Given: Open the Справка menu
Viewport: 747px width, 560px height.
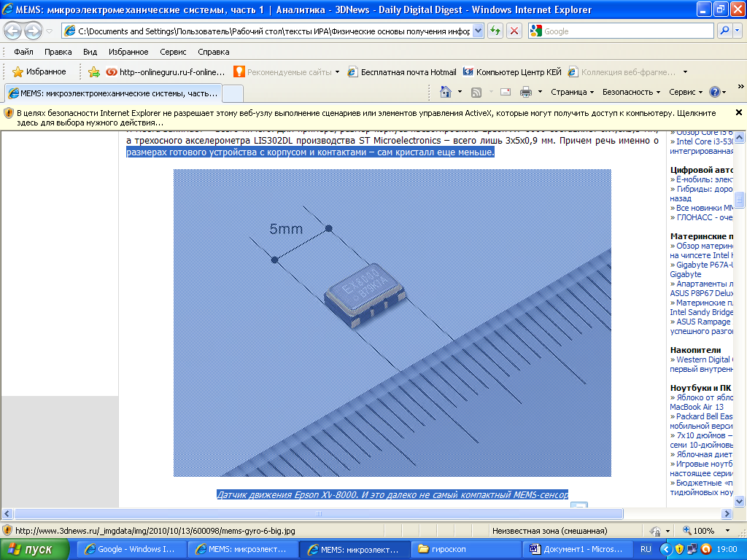Looking at the screenshot, I should tap(214, 52).
